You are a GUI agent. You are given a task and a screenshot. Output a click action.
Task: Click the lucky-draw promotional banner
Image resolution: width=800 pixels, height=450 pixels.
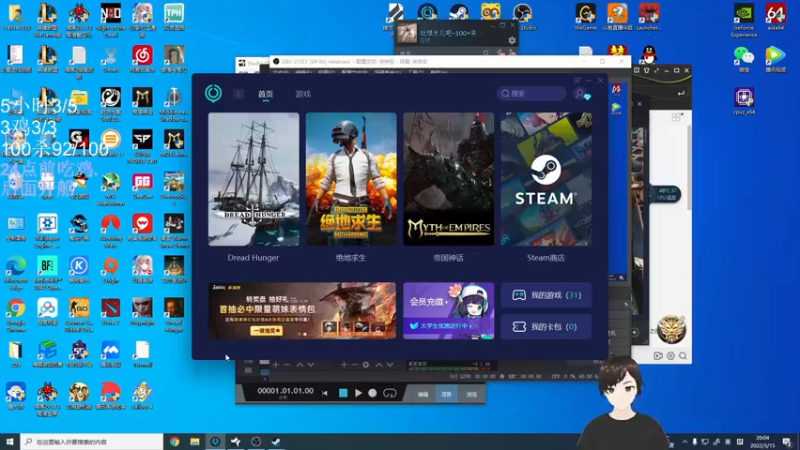pos(302,311)
